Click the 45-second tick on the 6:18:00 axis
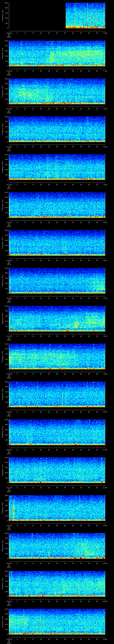This screenshot has height=644, width=114. pos(81,374)
